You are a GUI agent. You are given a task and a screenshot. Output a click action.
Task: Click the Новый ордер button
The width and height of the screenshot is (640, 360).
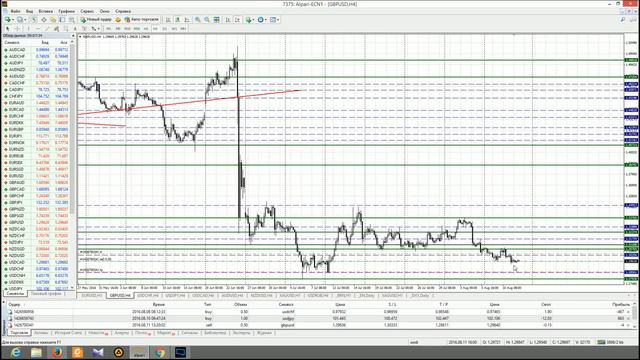click(x=96, y=20)
